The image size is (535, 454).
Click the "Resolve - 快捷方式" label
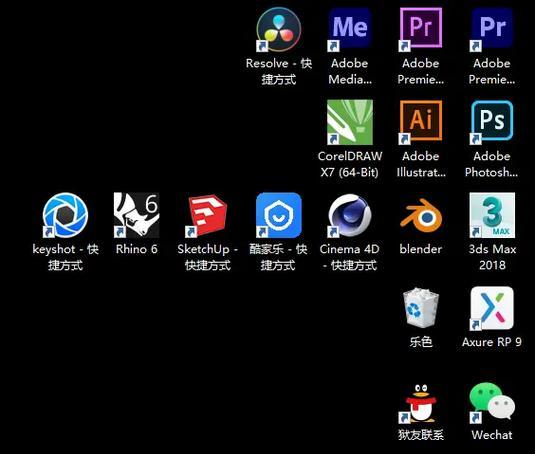pyautogui.click(x=279, y=71)
